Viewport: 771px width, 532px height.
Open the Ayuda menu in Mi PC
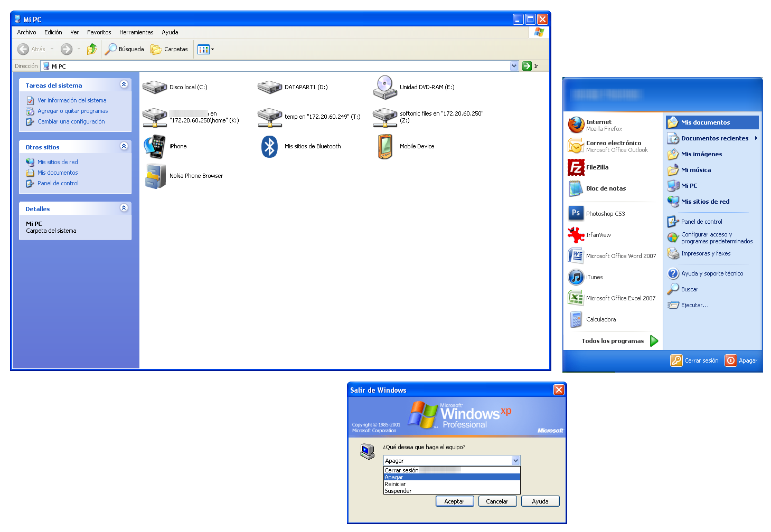coord(170,32)
